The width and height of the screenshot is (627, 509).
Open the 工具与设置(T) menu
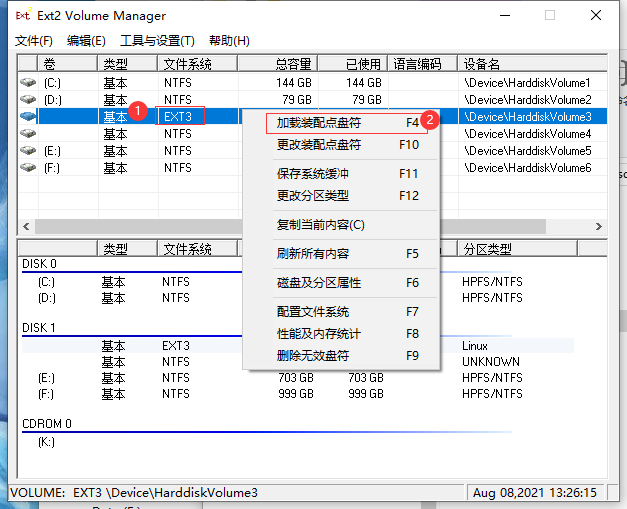pyautogui.click(x=157, y=41)
